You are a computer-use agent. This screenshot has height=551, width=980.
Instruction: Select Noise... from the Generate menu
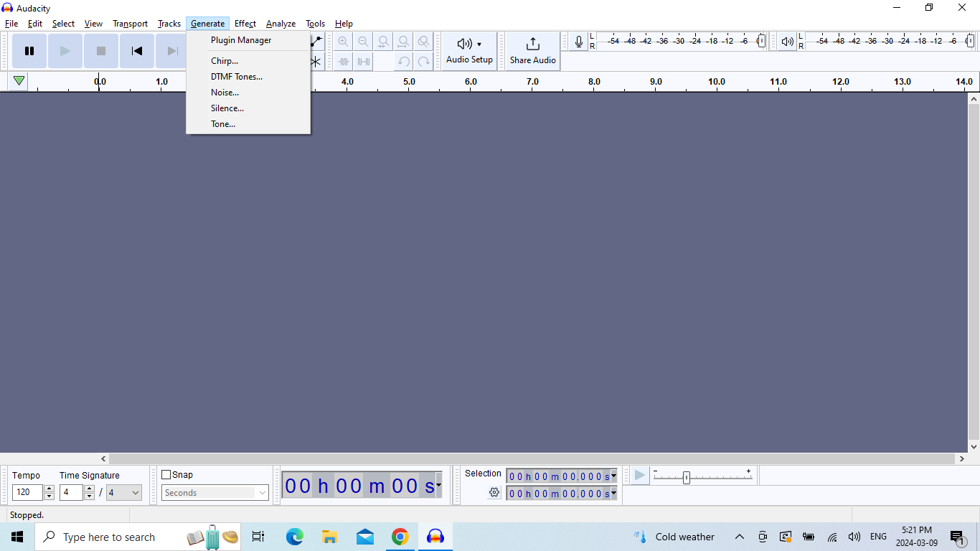tap(225, 93)
